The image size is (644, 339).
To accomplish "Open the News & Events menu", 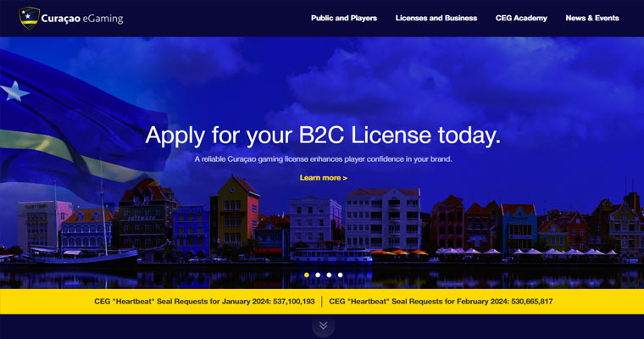I will [x=592, y=18].
